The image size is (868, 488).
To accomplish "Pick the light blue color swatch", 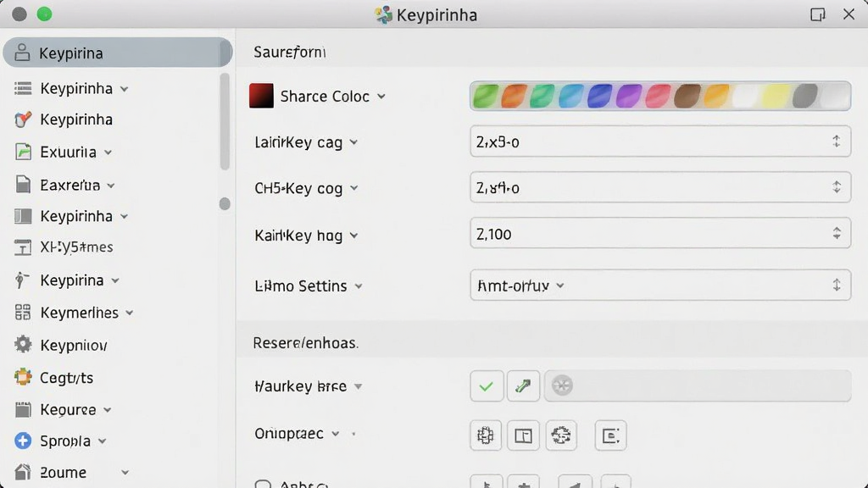I will pos(570,97).
